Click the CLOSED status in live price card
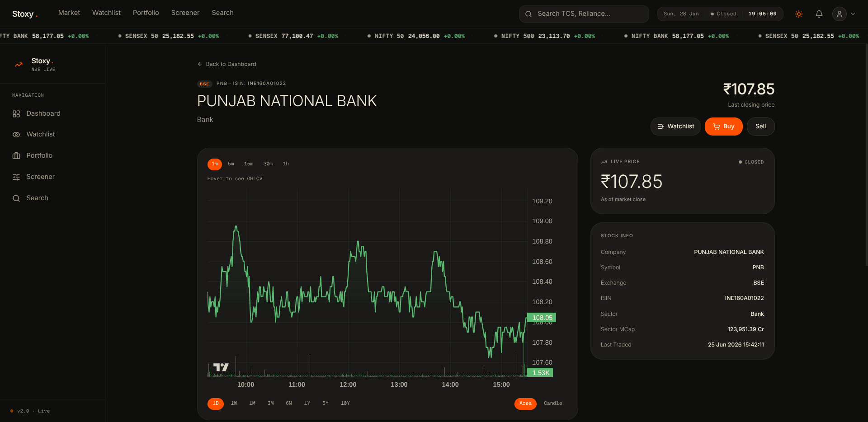 point(751,162)
